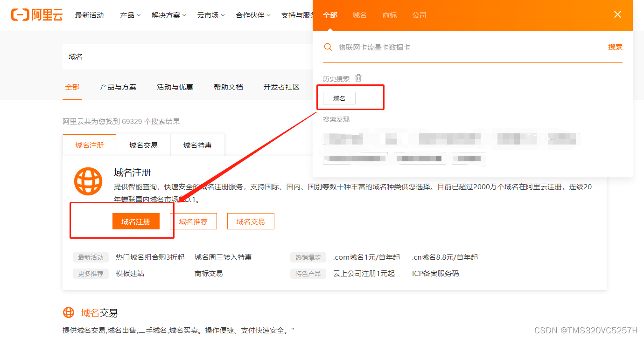Select the 域名交易 card tab
The image size is (644, 338).
(x=143, y=145)
